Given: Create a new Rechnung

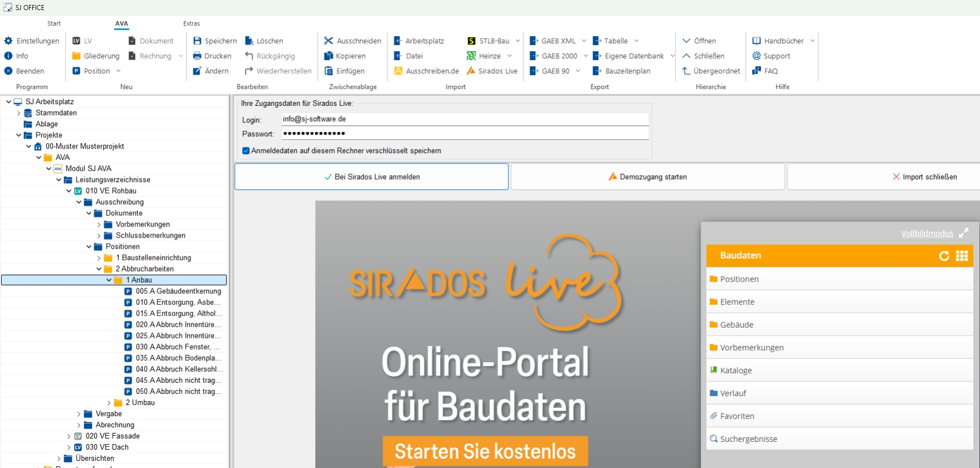Looking at the screenshot, I should point(150,56).
